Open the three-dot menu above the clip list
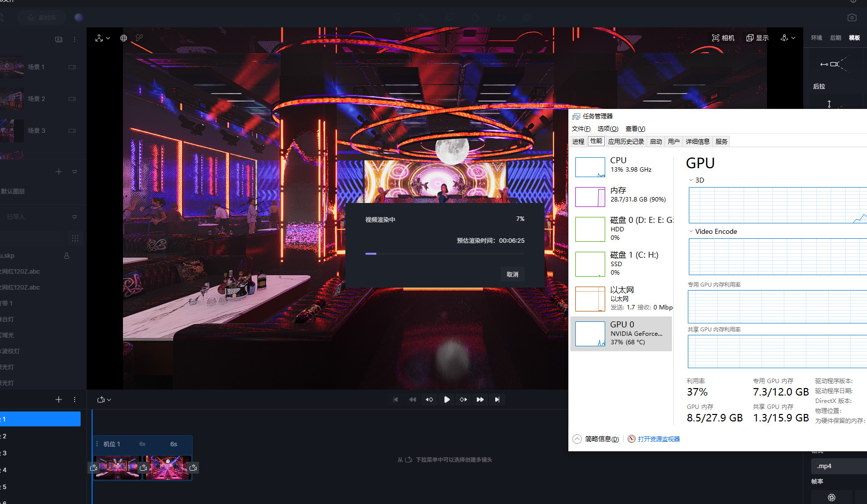Screen dimensions: 867x504 [x=75, y=400]
